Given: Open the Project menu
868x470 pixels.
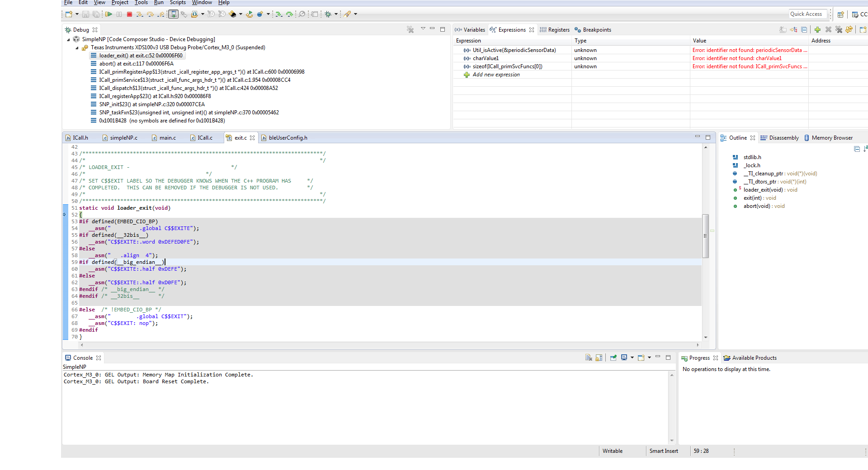Looking at the screenshot, I should coord(120,3).
